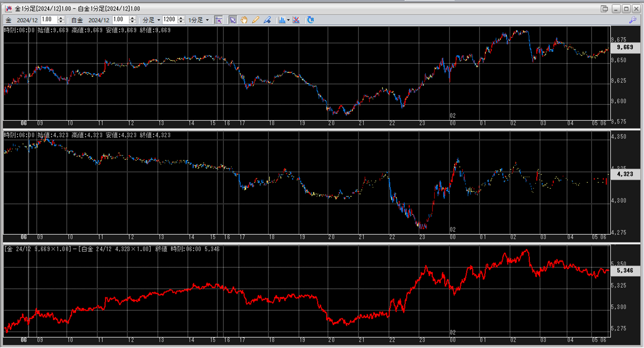Click the bar chart indicator icon
644x348 pixels.
(x=282, y=20)
